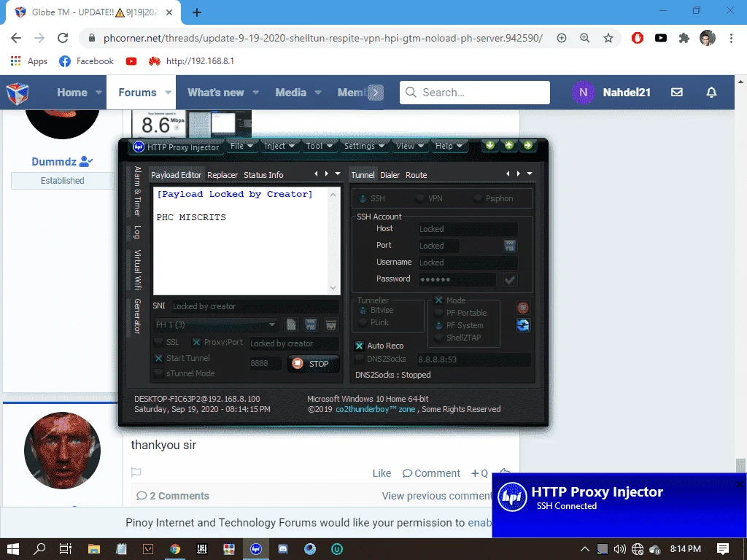
Task: Select Shell2TAP mode radio button
Action: click(x=439, y=338)
